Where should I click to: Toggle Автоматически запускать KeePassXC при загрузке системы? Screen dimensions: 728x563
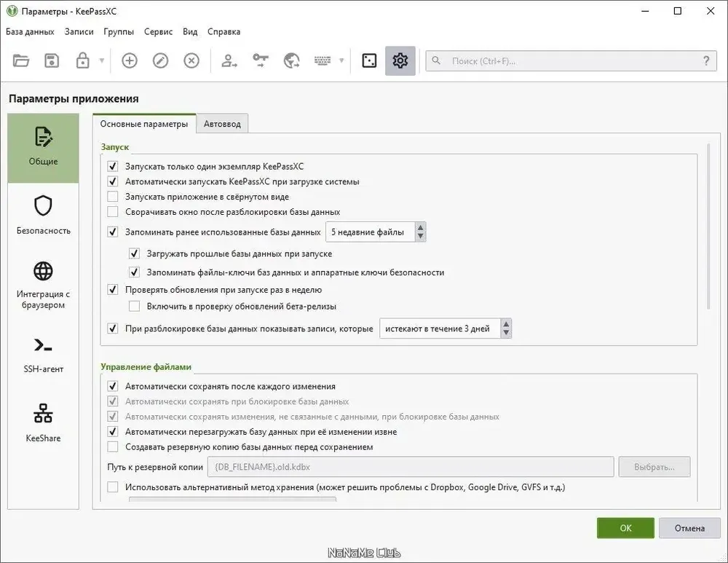(113, 181)
